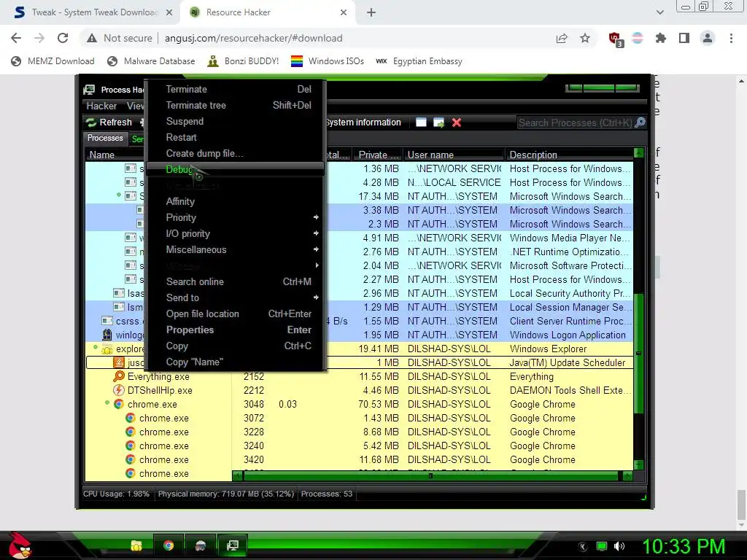Screen dimensions: 747x560
Task: Open uBlock Origin extension icon
Action: tap(615, 39)
